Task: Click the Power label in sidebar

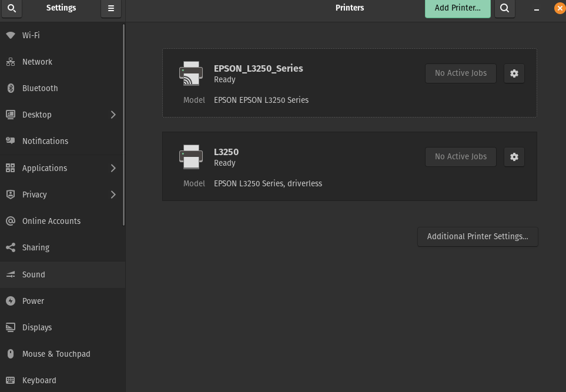Action: click(x=34, y=301)
